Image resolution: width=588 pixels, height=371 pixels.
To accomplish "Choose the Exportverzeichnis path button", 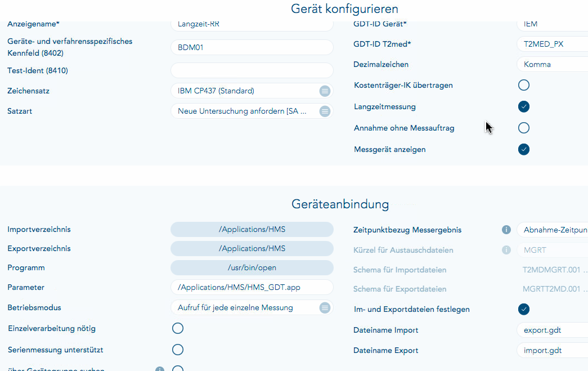I will click(252, 248).
